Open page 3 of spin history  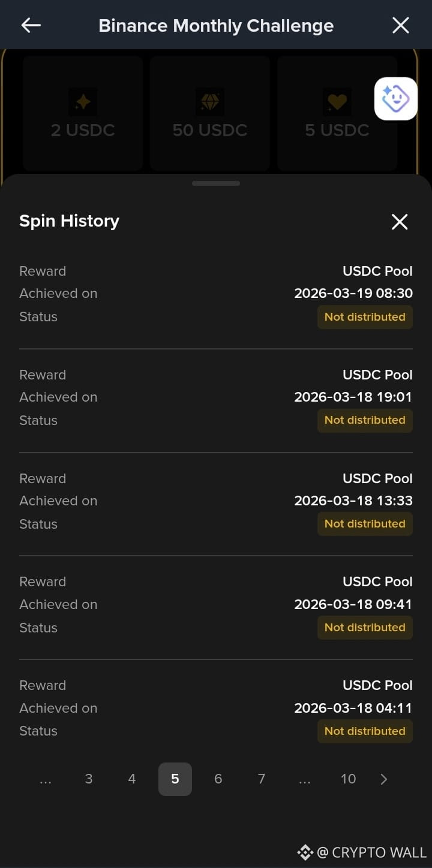click(x=89, y=779)
